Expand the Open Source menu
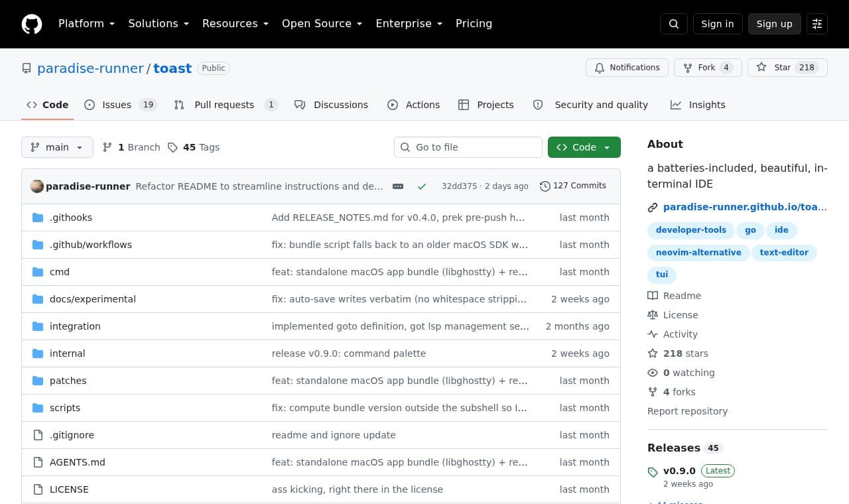 click(322, 24)
